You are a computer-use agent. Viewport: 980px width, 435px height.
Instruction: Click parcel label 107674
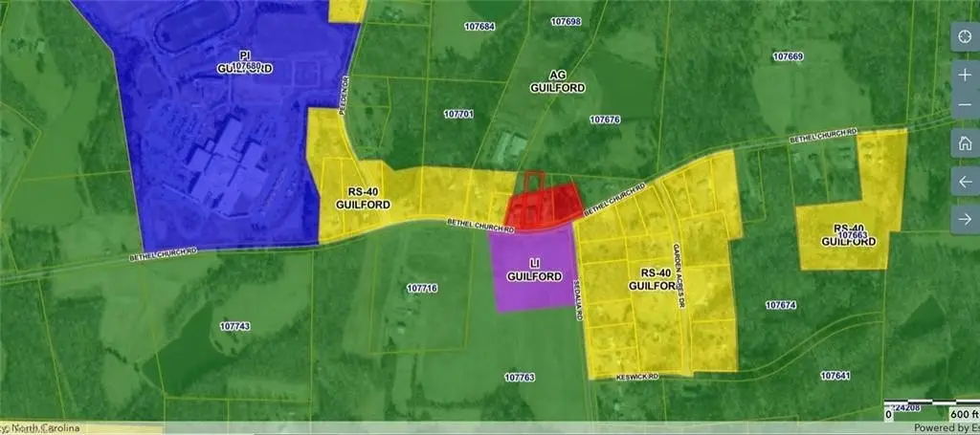781,305
